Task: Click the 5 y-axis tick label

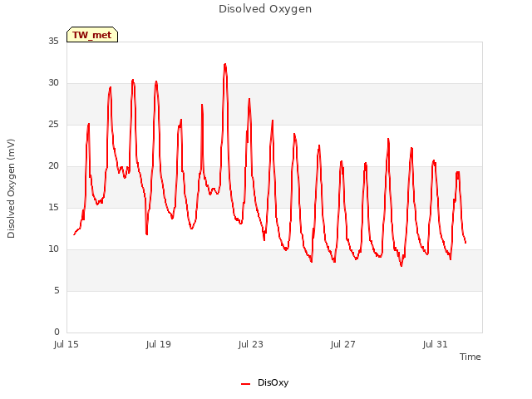Action: pyautogui.click(x=57, y=291)
